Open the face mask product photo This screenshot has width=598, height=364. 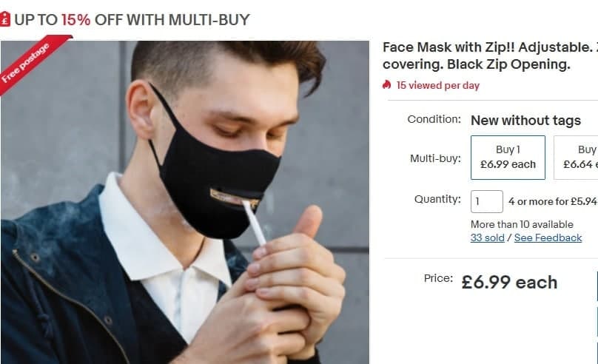[x=185, y=207]
